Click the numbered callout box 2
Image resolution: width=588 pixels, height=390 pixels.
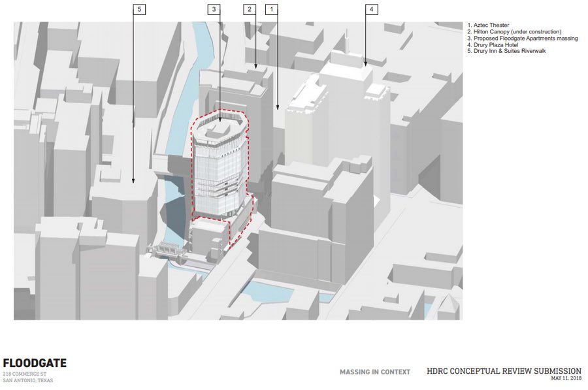click(x=250, y=9)
